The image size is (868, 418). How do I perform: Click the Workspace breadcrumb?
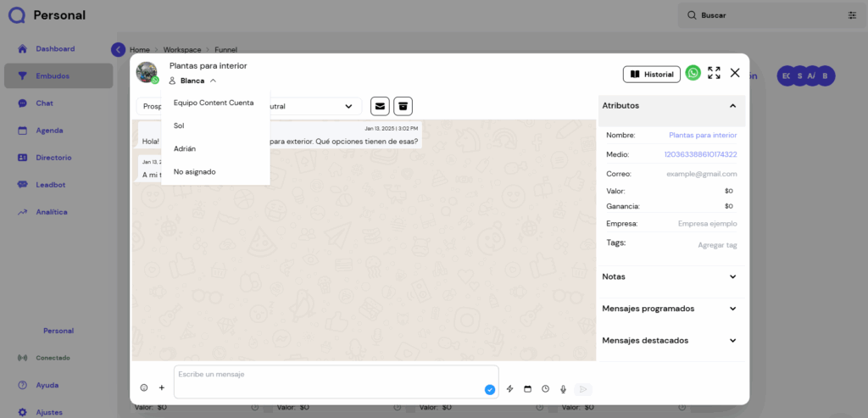click(x=182, y=50)
